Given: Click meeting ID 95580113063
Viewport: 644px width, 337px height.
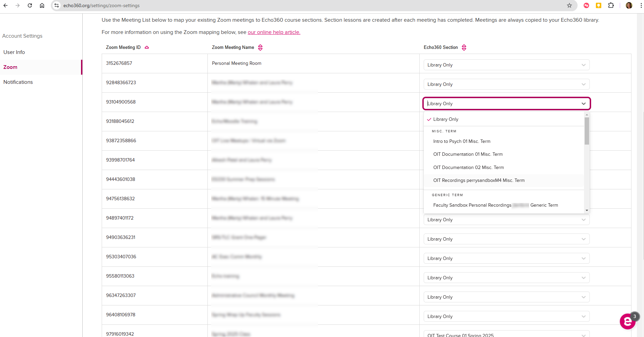Looking at the screenshot, I should point(120,276).
